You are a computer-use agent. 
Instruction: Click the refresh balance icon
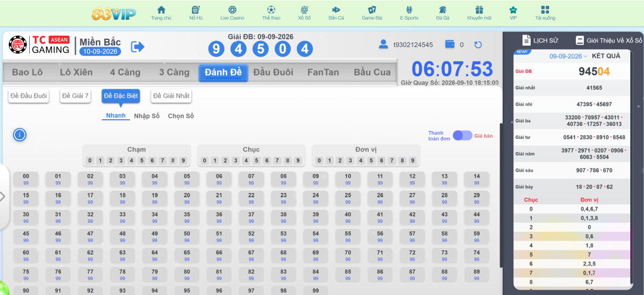[478, 45]
